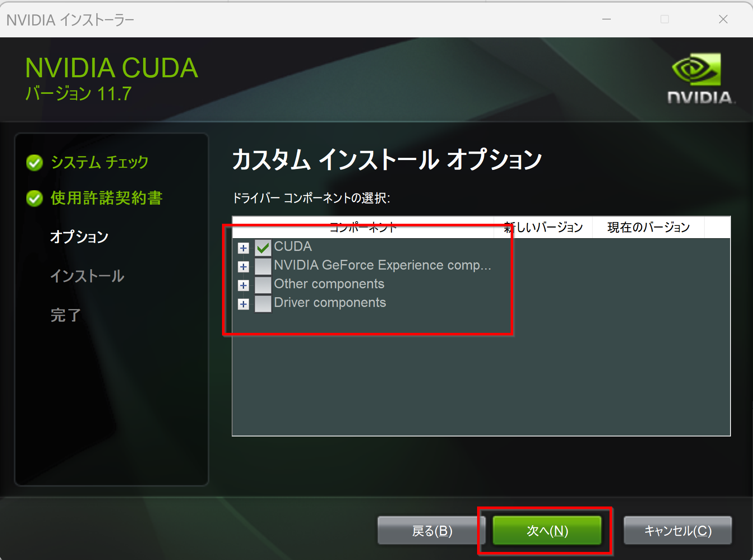753x560 pixels.
Task: Select the インストール step in sidebar
Action: pos(87,276)
